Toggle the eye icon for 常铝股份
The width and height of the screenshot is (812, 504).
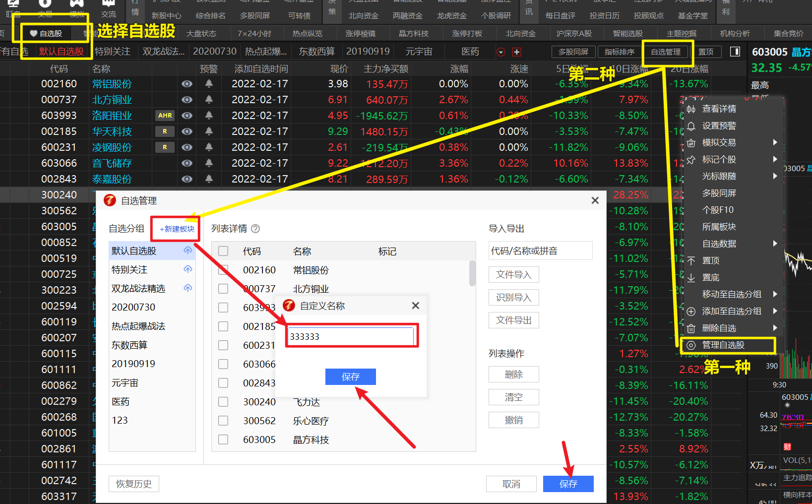(x=187, y=84)
